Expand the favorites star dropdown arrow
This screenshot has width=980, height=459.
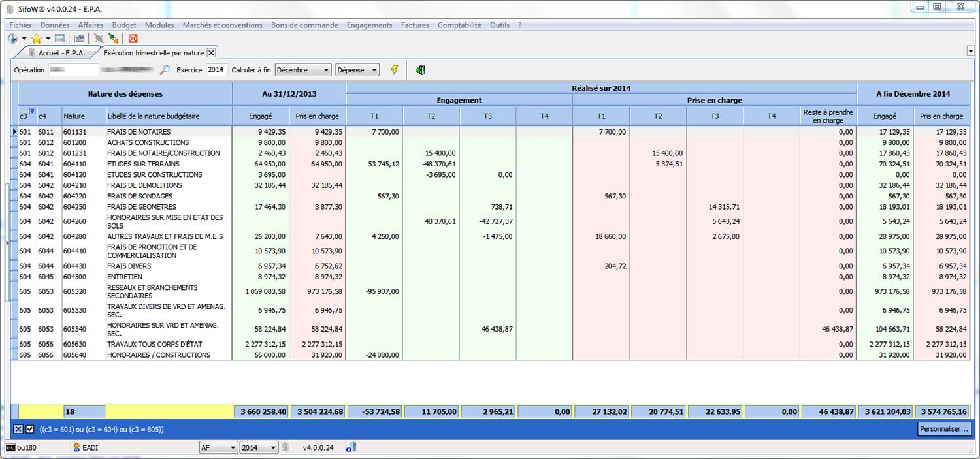point(48,39)
